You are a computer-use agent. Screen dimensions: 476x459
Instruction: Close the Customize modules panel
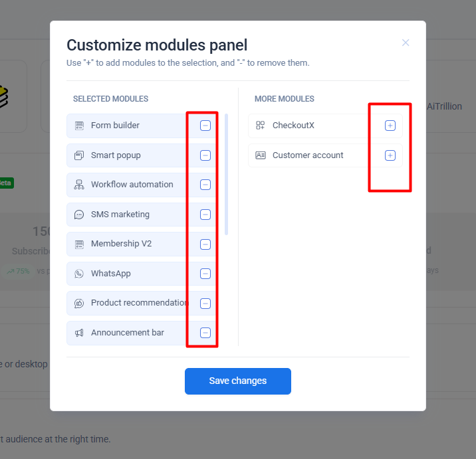[406, 43]
